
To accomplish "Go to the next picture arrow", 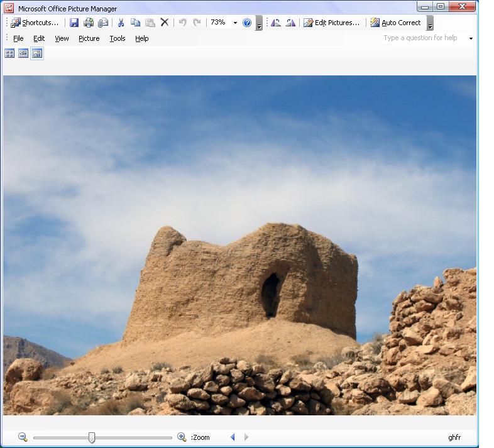I will 246,437.
